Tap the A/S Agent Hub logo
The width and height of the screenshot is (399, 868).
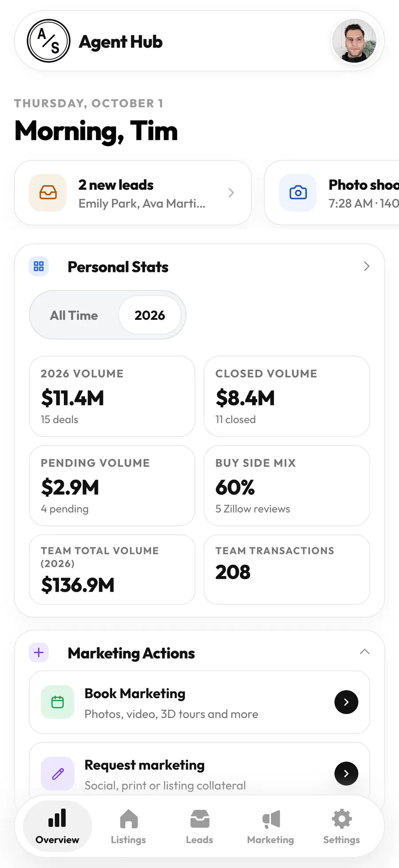tap(49, 41)
